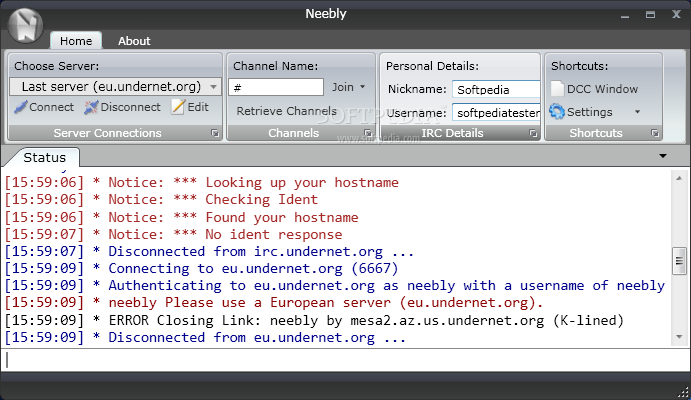This screenshot has height=400, width=691.
Task: Open the Neebly application orb menu
Action: (25, 26)
